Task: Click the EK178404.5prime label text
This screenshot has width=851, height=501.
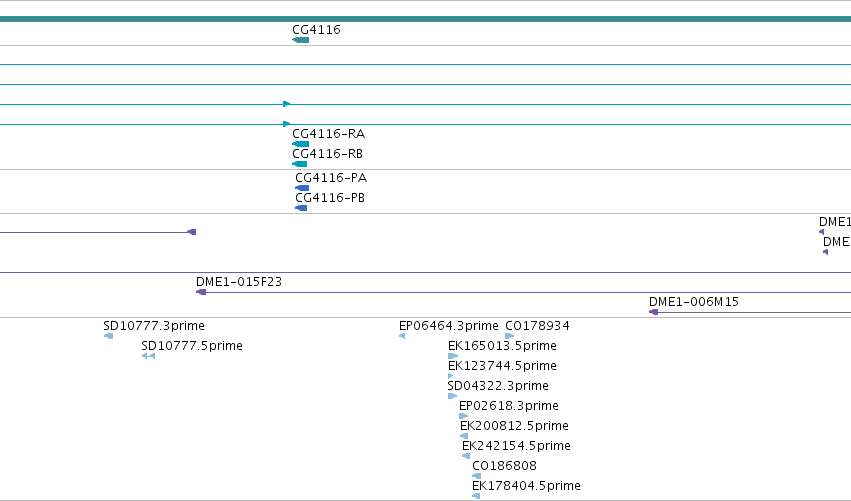Action: (x=526, y=486)
